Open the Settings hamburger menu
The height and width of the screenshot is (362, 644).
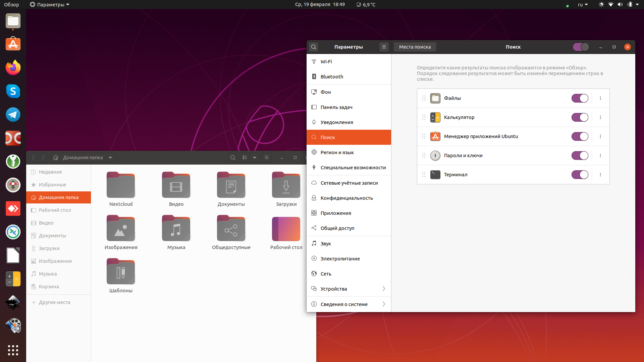point(384,47)
